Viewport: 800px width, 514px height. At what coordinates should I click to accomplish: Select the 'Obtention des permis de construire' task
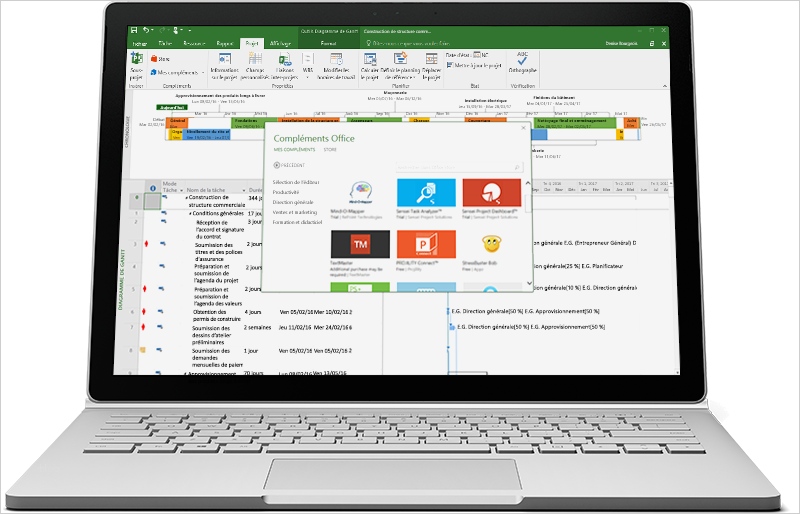(x=216, y=315)
